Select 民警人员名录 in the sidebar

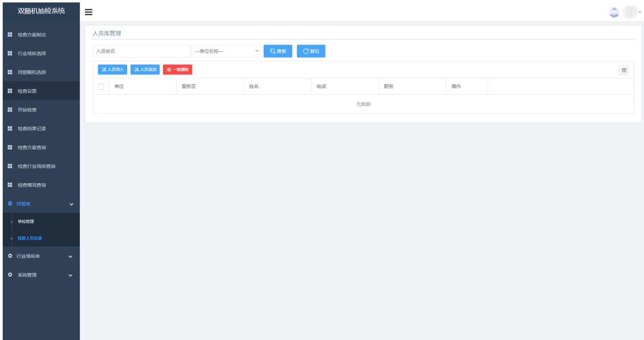pyautogui.click(x=30, y=238)
